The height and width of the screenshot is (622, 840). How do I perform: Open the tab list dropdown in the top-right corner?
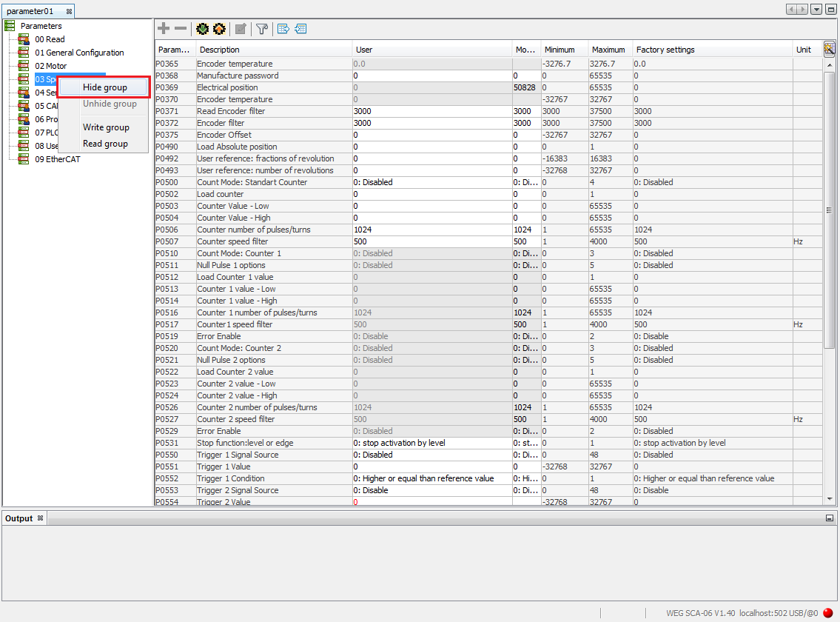click(x=817, y=8)
